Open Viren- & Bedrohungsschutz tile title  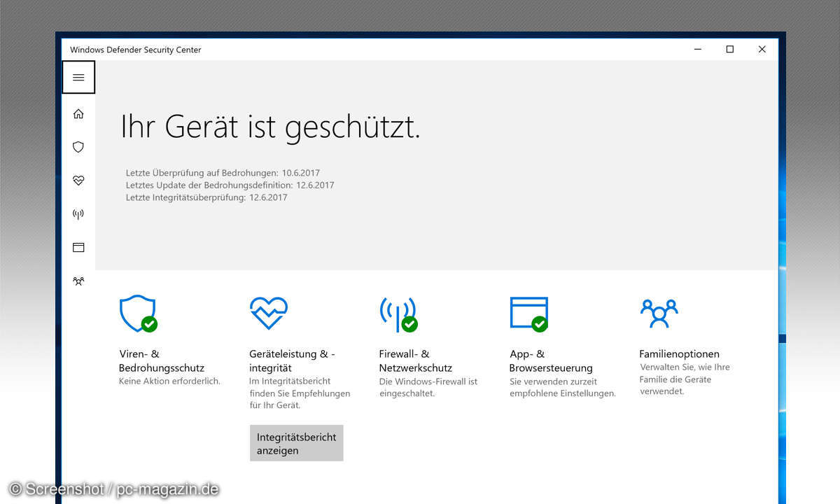[162, 360]
